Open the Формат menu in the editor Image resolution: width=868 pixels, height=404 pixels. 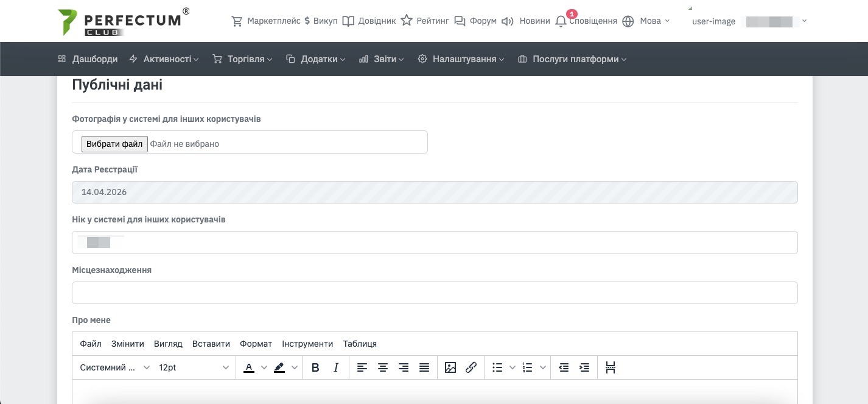[x=256, y=344]
